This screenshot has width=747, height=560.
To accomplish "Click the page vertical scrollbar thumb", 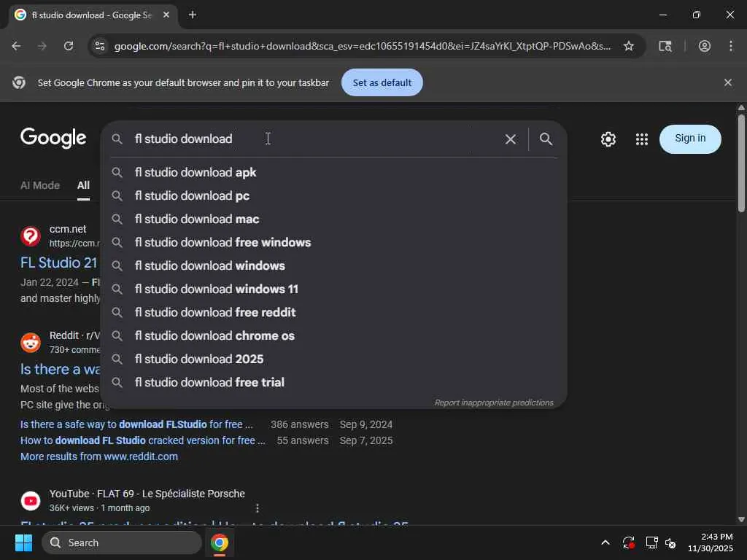I will tap(741, 162).
